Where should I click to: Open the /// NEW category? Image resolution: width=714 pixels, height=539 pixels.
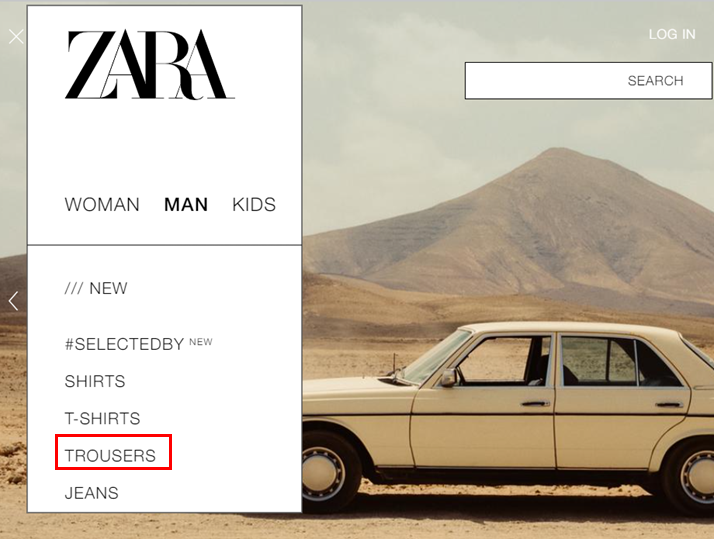[96, 289]
